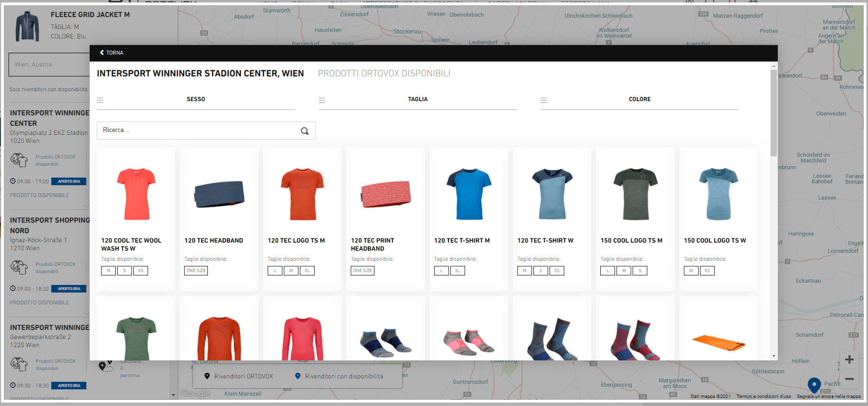The height and width of the screenshot is (406, 868).
Task: Click the popup scrollbar down arrow
Action: click(x=774, y=356)
